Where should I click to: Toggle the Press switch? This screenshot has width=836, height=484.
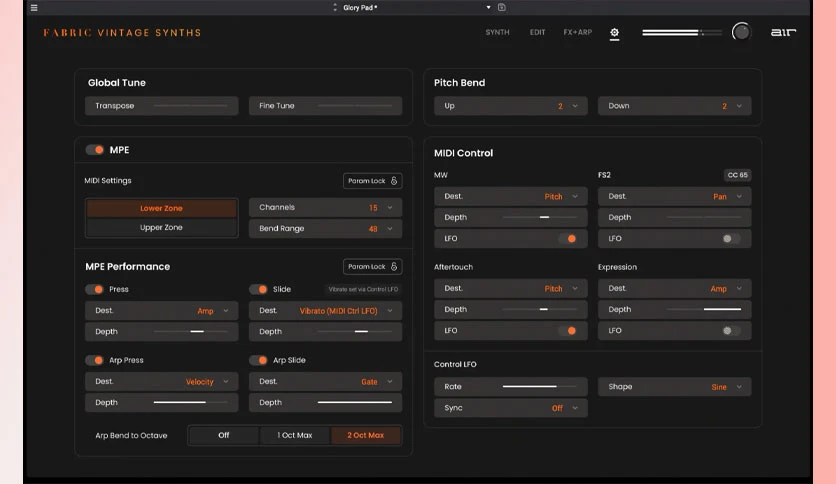(95, 289)
